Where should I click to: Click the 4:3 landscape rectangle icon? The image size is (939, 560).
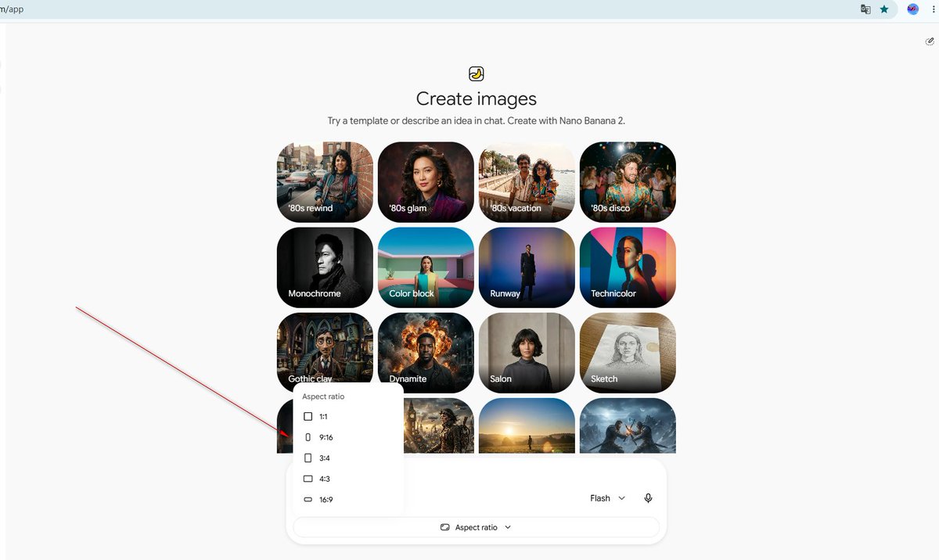point(308,479)
